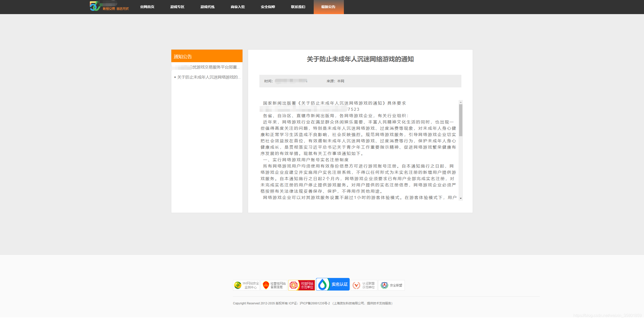The width and height of the screenshot is (644, 320).
Task: Open the 游戏交易服务平台郑重 notice link
Action: point(214,67)
